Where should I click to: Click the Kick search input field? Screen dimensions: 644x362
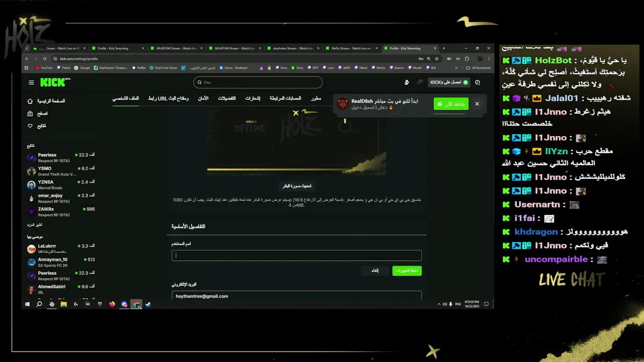pos(258,82)
